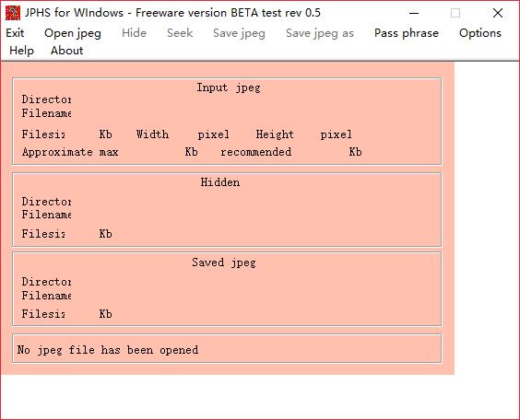Click the JPHS app icon in title bar
520x420 pixels.
(13, 13)
